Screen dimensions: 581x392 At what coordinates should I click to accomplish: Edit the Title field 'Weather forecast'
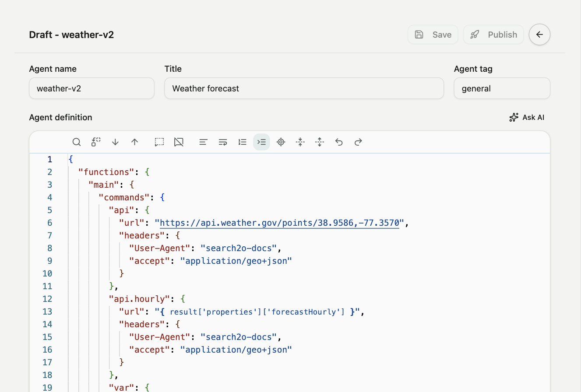(304, 88)
